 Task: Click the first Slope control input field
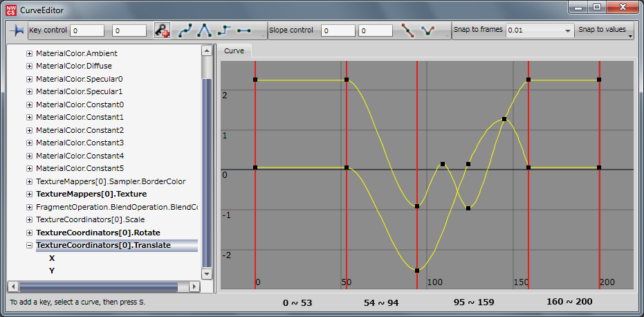pos(338,31)
